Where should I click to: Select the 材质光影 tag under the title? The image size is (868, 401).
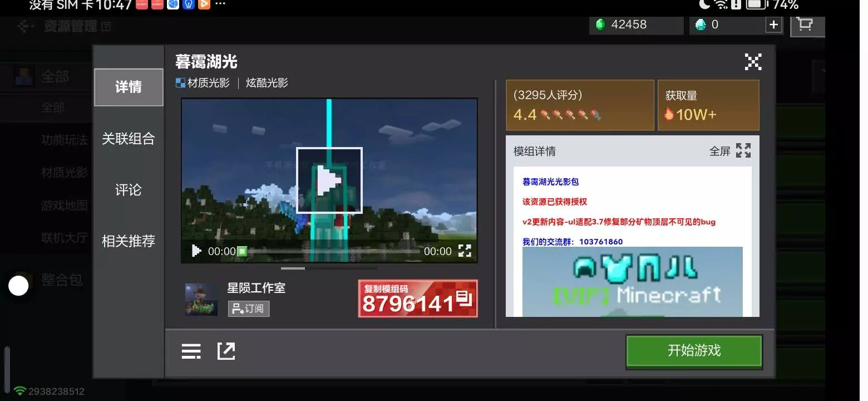(x=203, y=83)
